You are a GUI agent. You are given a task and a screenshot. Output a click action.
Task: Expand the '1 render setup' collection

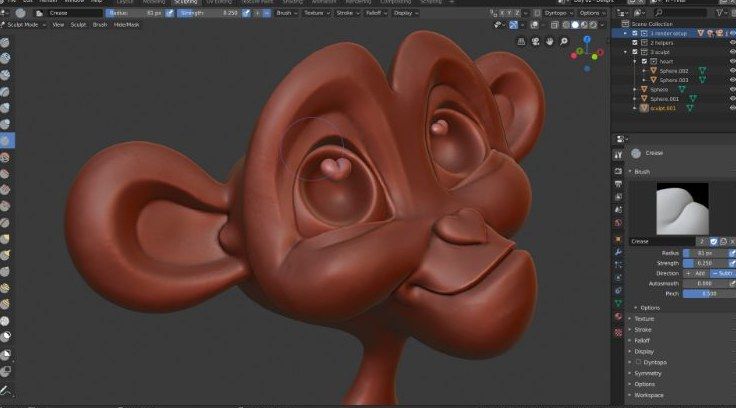(625, 33)
